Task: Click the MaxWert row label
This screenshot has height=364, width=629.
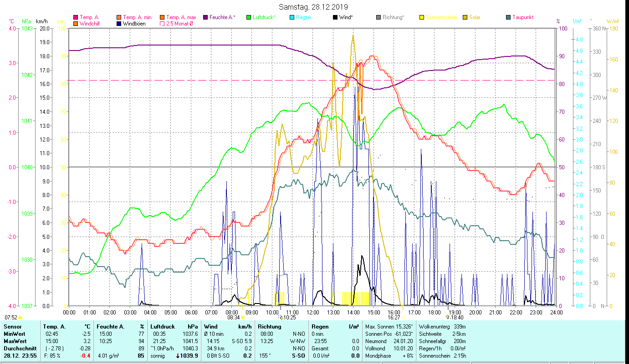Action: click(15, 341)
